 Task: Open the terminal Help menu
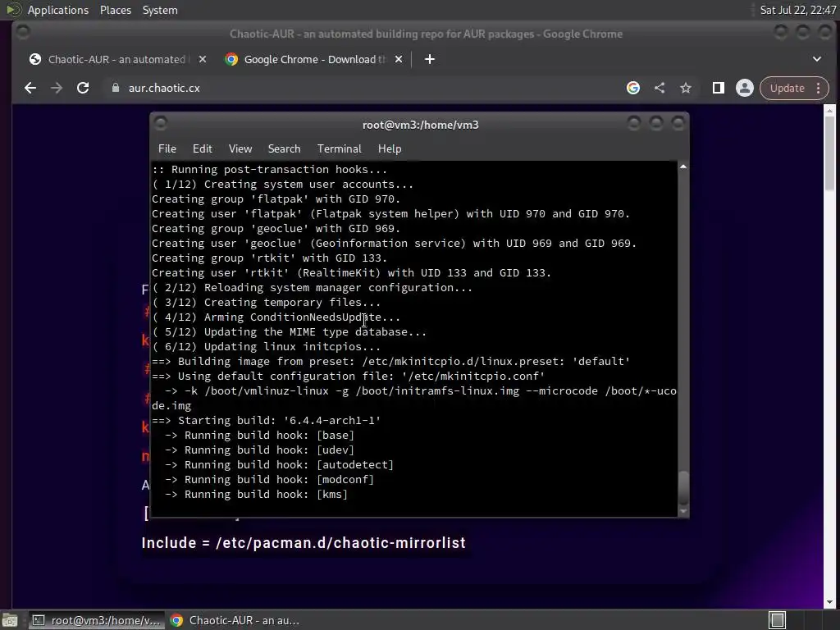click(x=390, y=149)
